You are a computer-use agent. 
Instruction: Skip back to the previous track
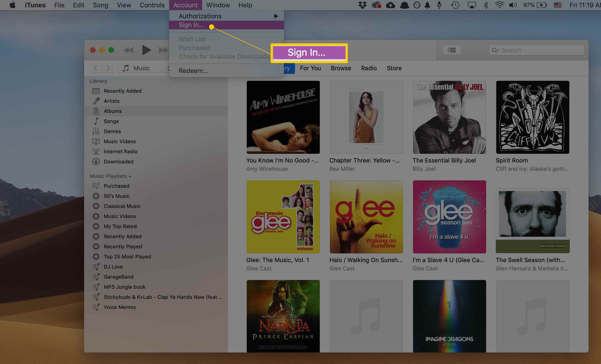[x=129, y=50]
